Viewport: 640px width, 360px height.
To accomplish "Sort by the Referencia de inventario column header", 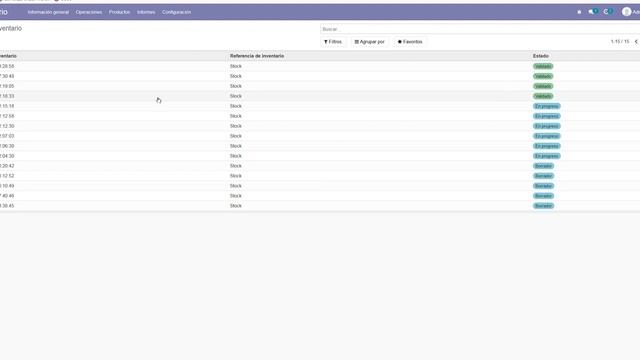I will (x=257, y=56).
